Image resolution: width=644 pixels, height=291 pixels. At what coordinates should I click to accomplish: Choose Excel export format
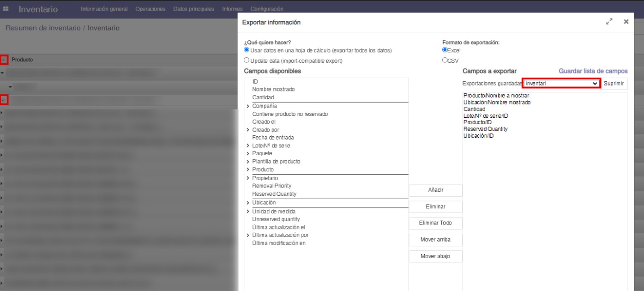pos(445,50)
